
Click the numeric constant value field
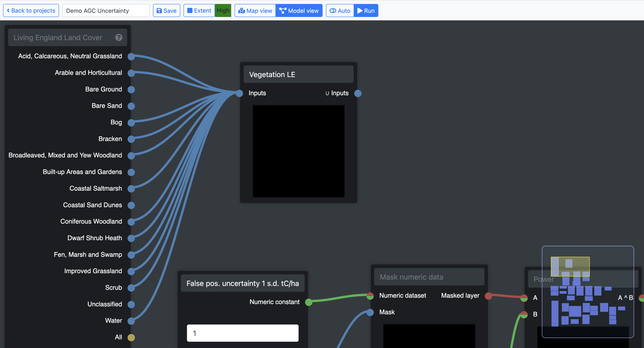(242, 333)
